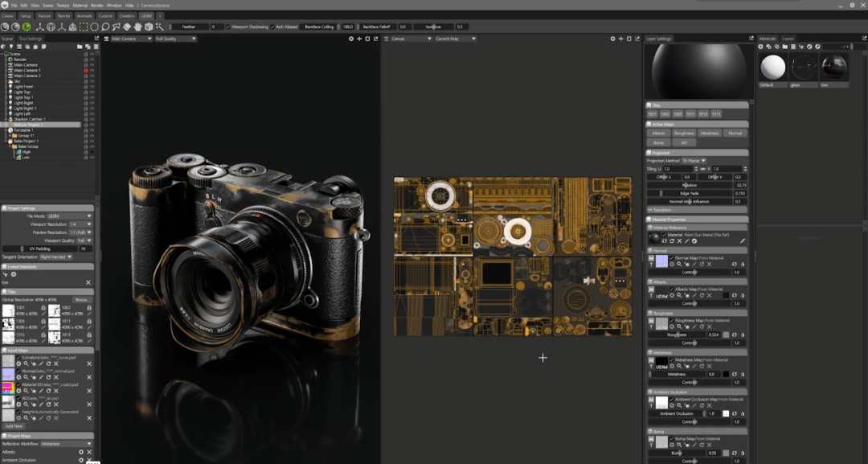Click the paint bucket fill tool icon
Screen dimensions: 868x464
pyautogui.click(x=127, y=27)
